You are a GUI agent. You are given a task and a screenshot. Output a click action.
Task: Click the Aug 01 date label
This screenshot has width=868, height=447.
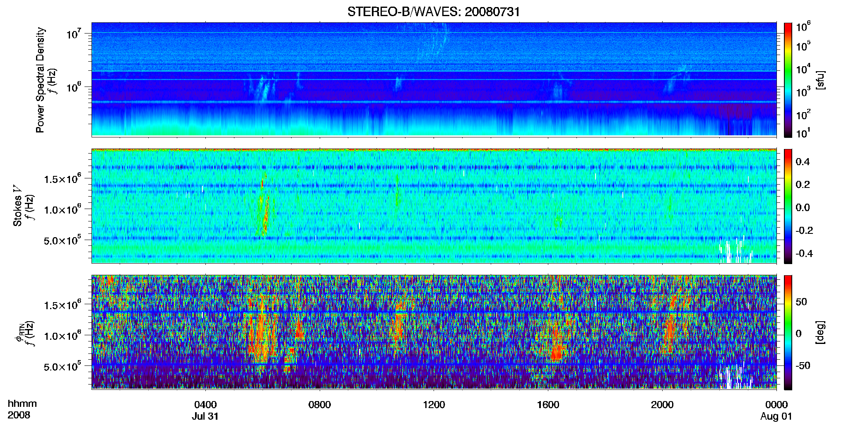click(776, 416)
